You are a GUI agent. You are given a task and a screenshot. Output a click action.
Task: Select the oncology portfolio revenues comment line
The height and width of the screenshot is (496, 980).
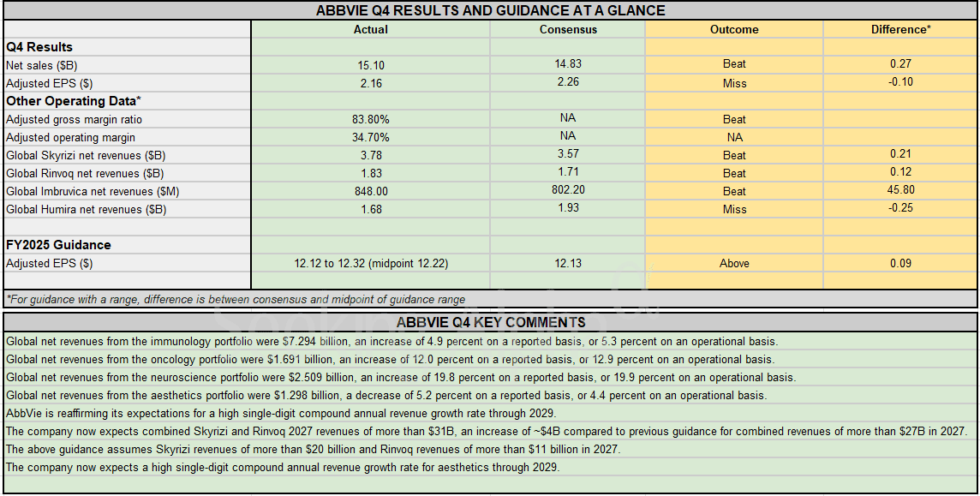(x=390, y=360)
